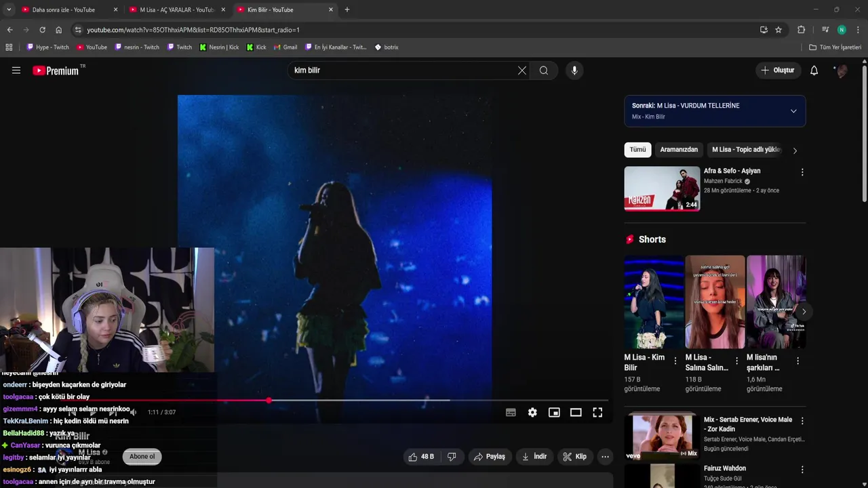
Task: Download the video with İndir button
Action: click(534, 457)
